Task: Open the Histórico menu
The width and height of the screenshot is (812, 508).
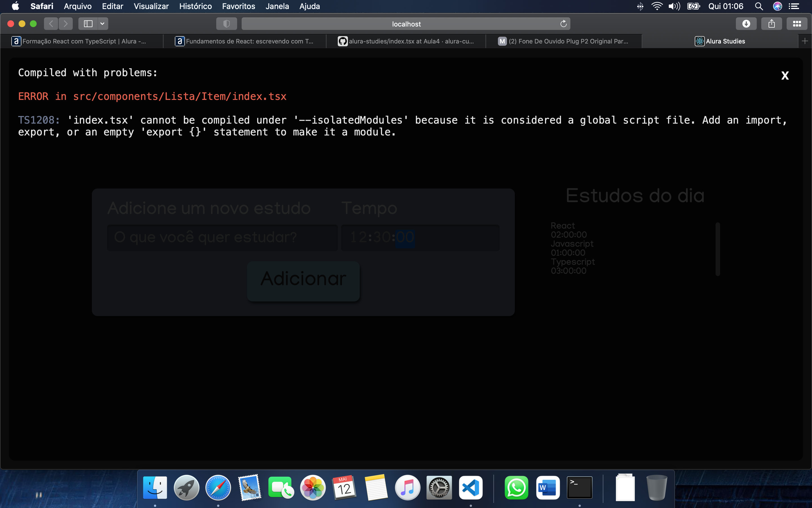Action: click(195, 6)
